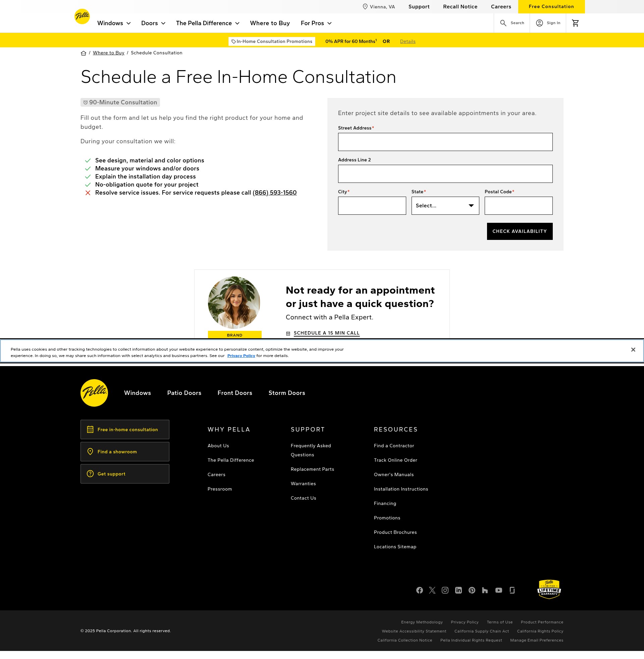Click the Where to Buy breadcrumb link
This screenshot has width=644, height=659.
(x=109, y=53)
